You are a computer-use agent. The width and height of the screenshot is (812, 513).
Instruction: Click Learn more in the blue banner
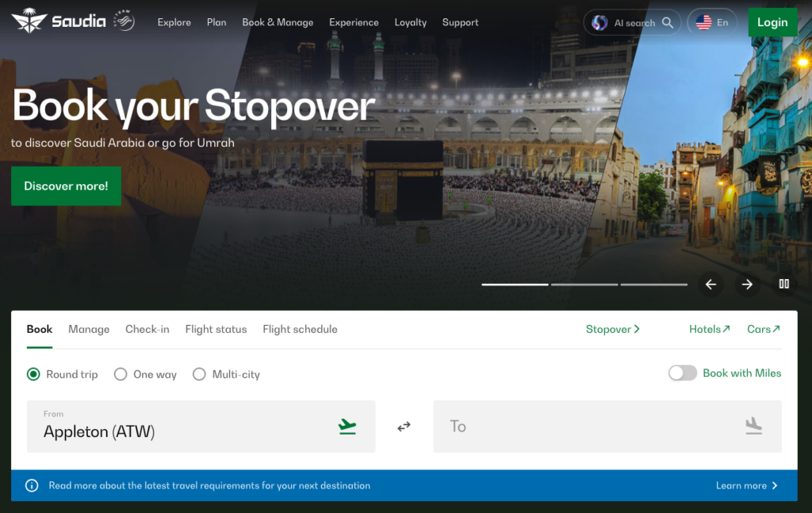(x=747, y=485)
